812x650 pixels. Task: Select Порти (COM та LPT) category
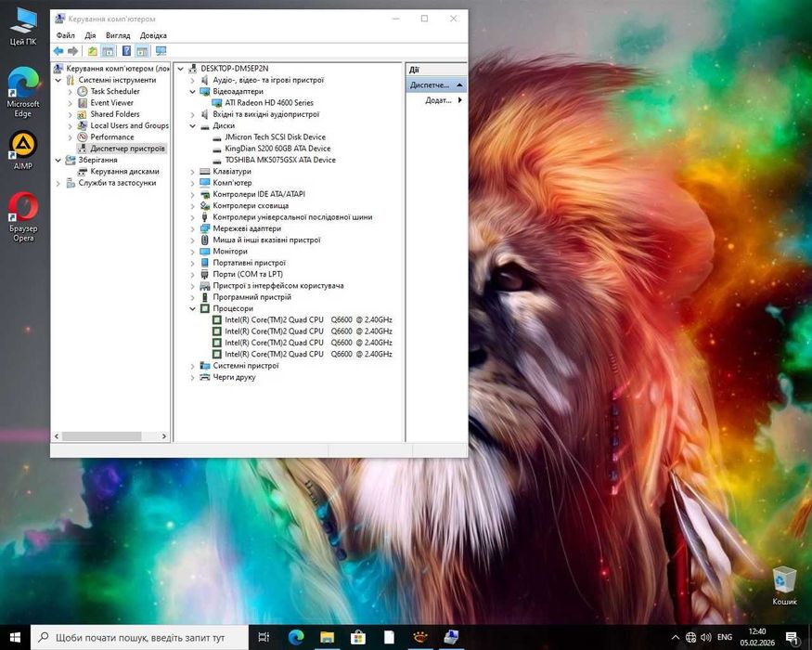(x=248, y=274)
